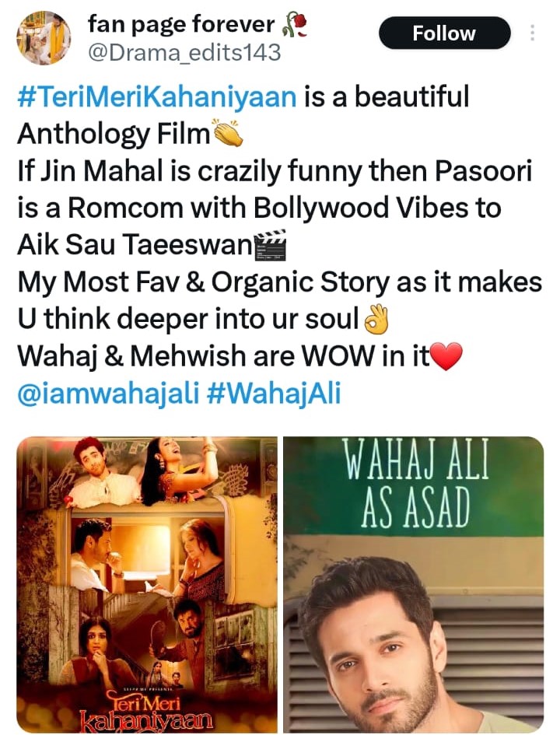560x735 pixels.
Task: Click the clapping hands emoji
Action: click(227, 134)
